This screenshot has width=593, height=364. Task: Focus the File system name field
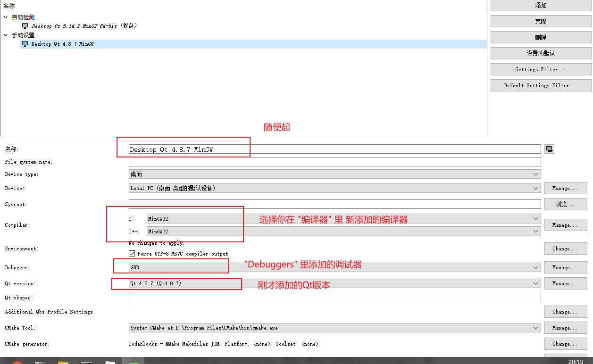[334, 162]
